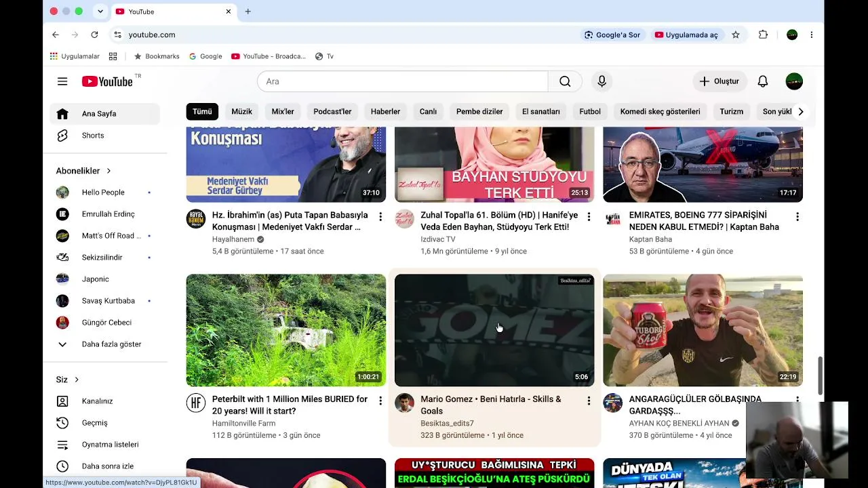868x488 pixels.
Task: Click the search magnifier button
Action: (565, 81)
